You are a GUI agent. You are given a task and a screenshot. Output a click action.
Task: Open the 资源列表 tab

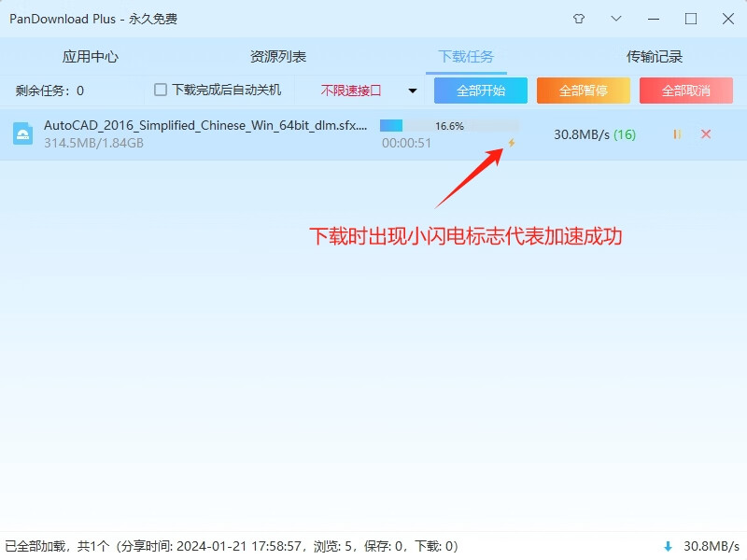tap(278, 57)
